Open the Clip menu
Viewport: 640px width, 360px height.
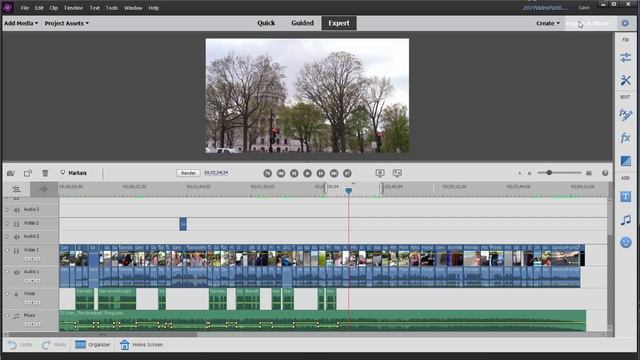pyautogui.click(x=53, y=8)
